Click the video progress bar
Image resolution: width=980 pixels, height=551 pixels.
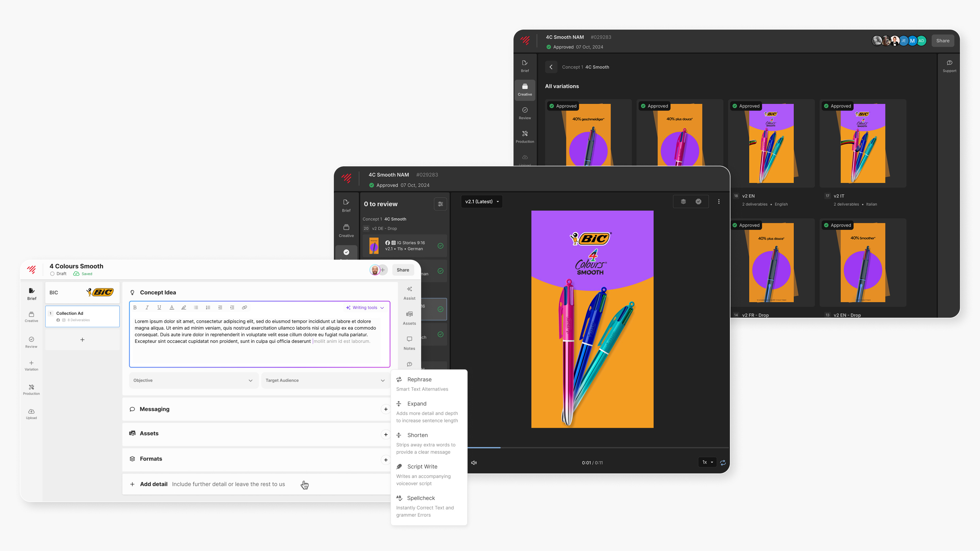[x=597, y=448]
